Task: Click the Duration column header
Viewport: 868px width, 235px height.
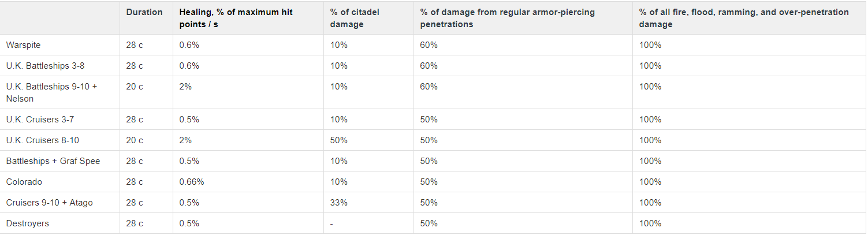Action: [144, 12]
